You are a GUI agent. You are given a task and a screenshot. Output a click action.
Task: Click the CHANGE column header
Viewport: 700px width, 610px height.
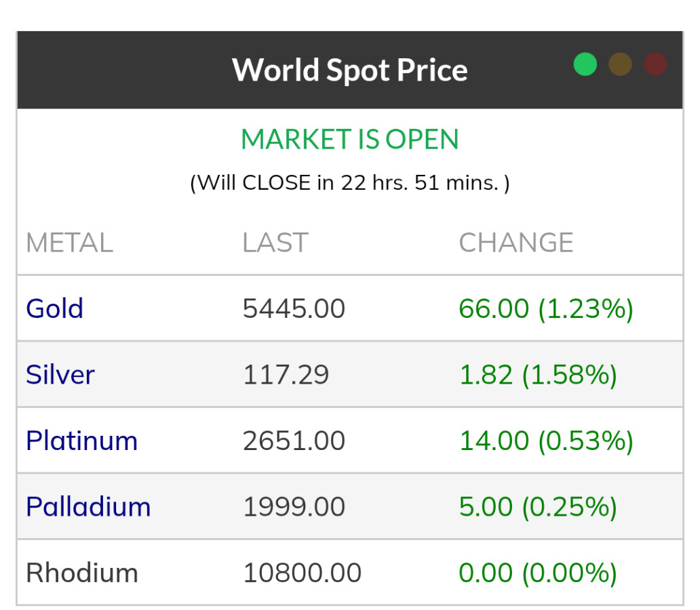coord(516,243)
